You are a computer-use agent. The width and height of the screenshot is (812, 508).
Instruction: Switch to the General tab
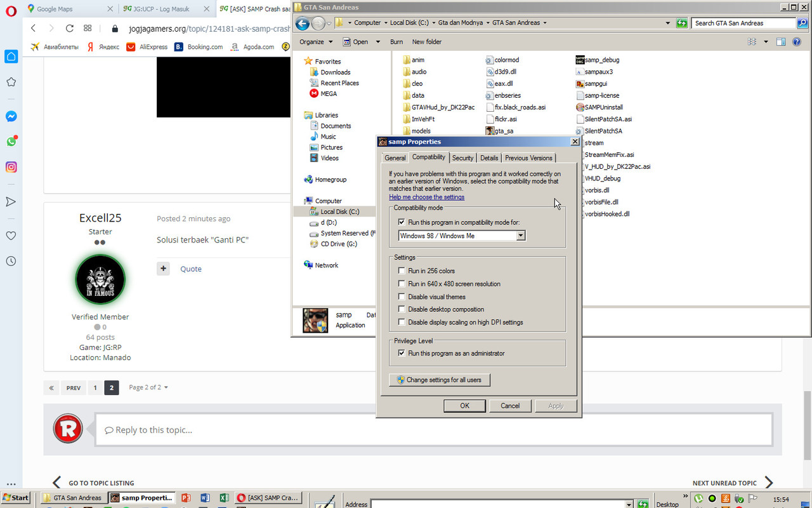[x=395, y=158]
